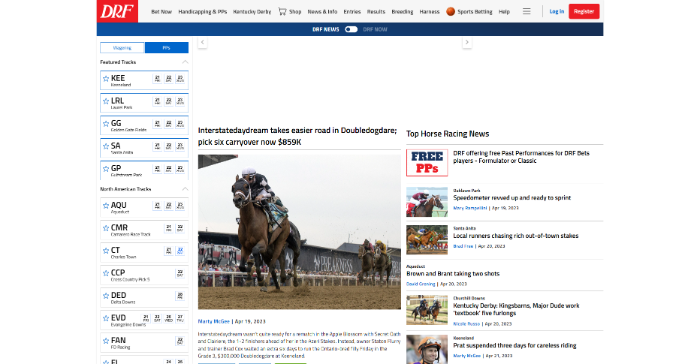
Task: Open Speedometer revved up article
Action: tap(512, 198)
